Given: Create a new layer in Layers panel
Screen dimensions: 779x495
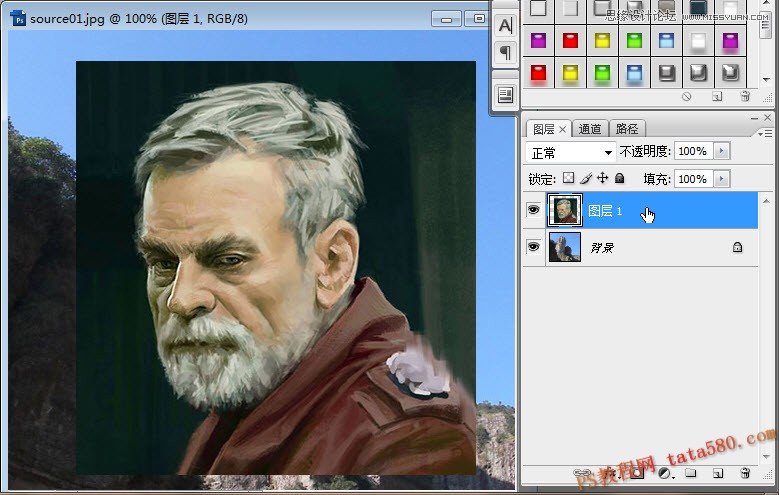Looking at the screenshot, I should coord(717,473).
